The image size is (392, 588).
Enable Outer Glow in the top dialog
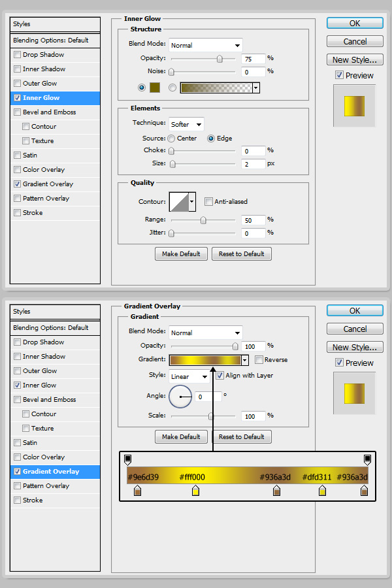point(17,83)
